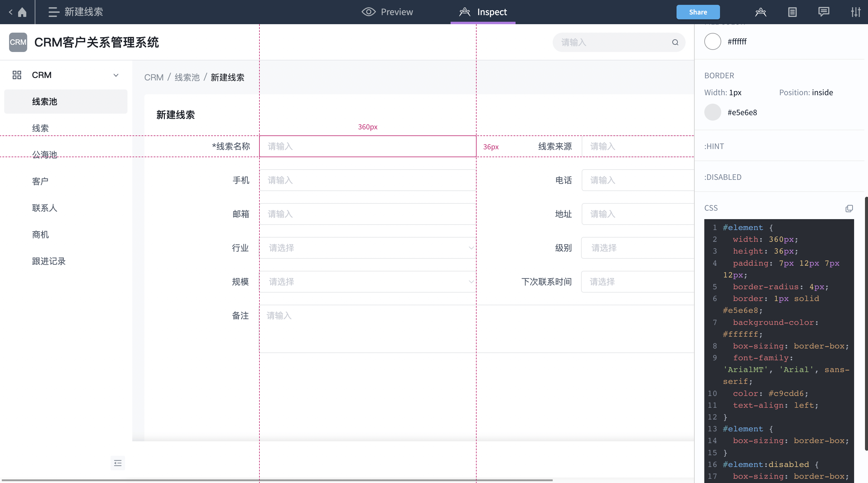The height and width of the screenshot is (483, 868).
Task: Open the comments panel icon
Action: (x=824, y=12)
